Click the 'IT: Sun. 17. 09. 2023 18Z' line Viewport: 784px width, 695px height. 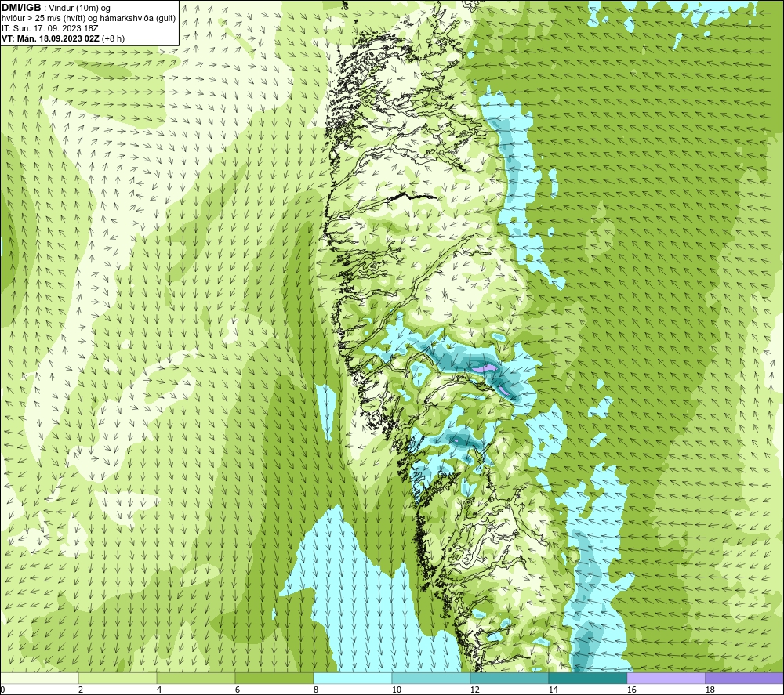click(49, 28)
